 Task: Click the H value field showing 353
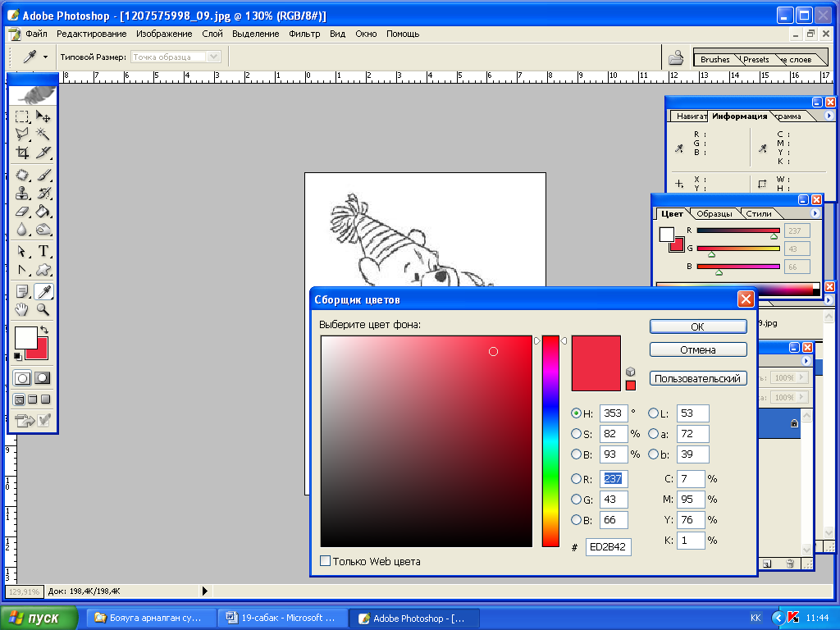[614, 413]
